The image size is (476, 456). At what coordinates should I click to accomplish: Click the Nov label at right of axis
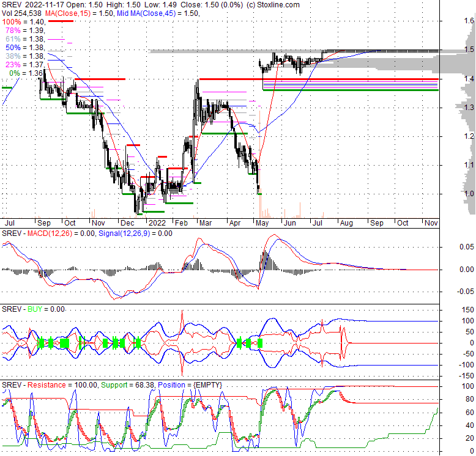431,223
